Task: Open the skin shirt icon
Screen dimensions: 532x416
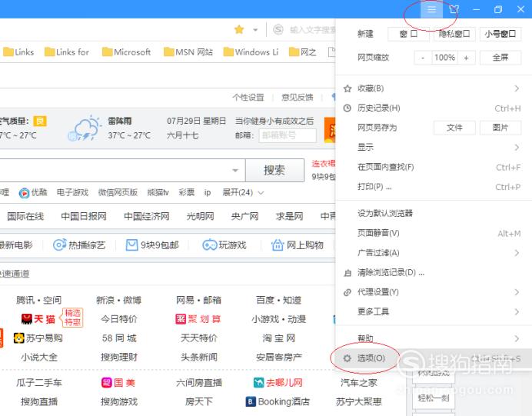Action: pyautogui.click(x=454, y=9)
